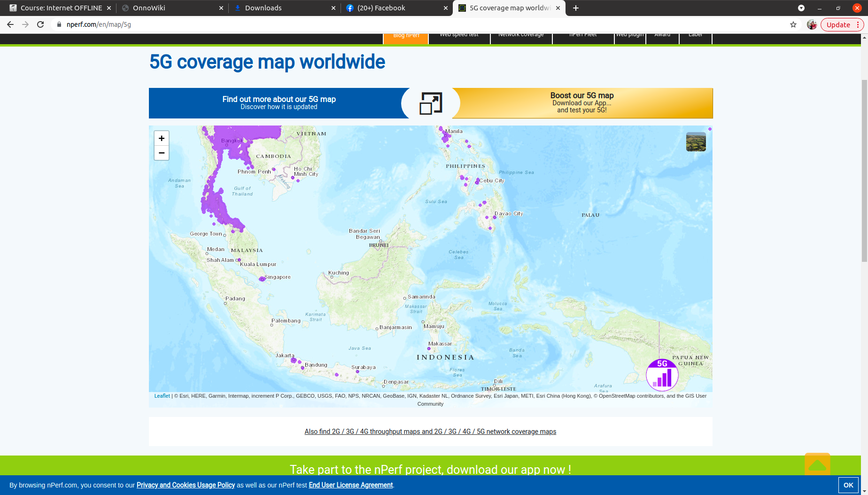Open the Chrome Update menu
868x495 pixels.
coord(843,24)
